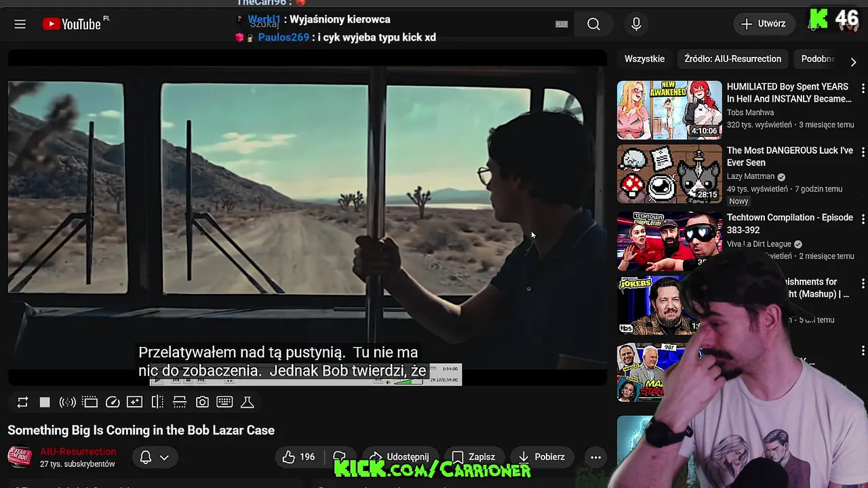The image size is (868, 488).
Task: Open options menu for Techtown Compilation video
Action: (863, 219)
